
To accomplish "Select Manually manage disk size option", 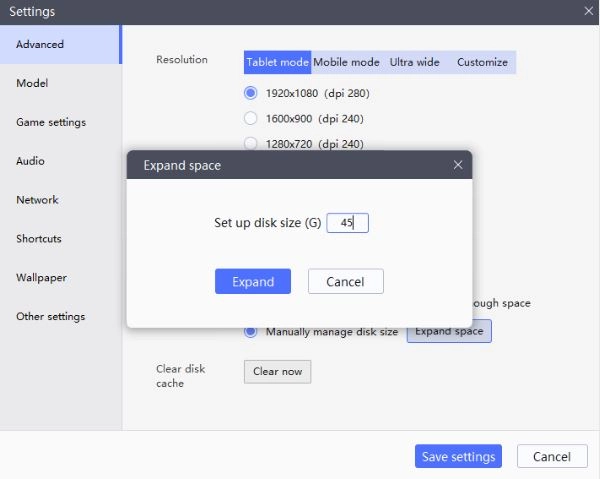I will (x=251, y=331).
